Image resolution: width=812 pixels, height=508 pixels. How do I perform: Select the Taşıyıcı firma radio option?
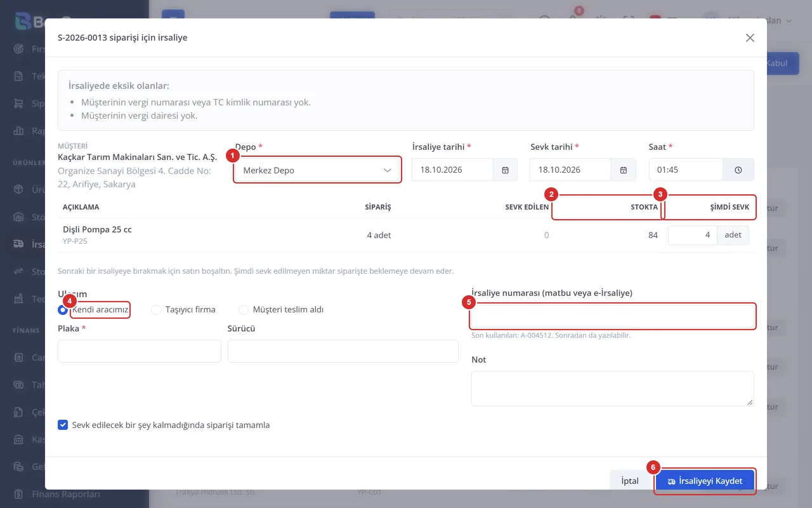tap(156, 310)
